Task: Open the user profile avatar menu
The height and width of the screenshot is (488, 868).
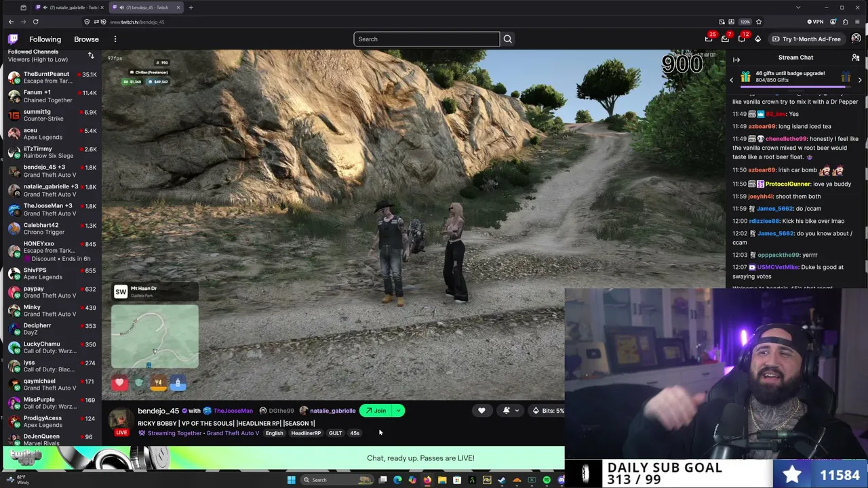Action: pos(856,39)
